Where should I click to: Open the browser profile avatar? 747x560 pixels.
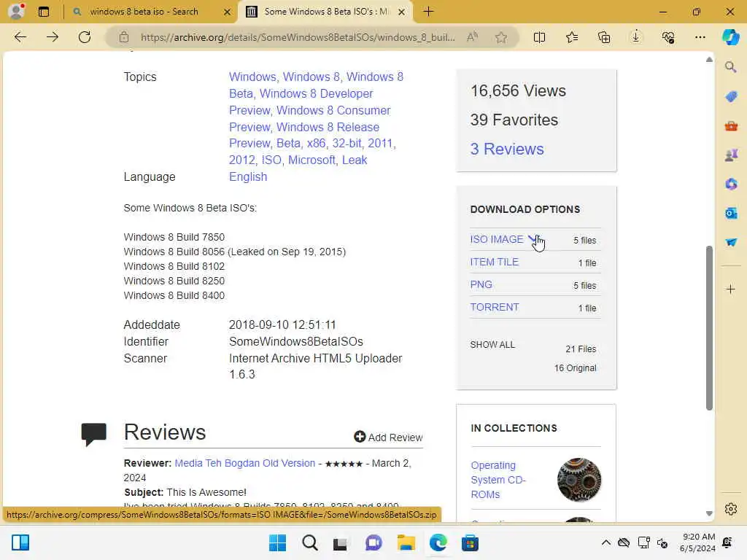point(16,11)
